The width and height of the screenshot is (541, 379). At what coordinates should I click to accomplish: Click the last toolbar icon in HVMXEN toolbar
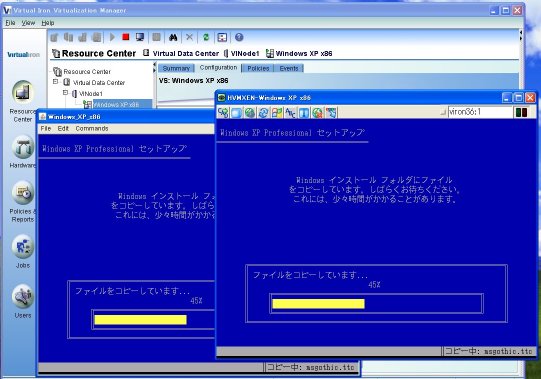331,113
